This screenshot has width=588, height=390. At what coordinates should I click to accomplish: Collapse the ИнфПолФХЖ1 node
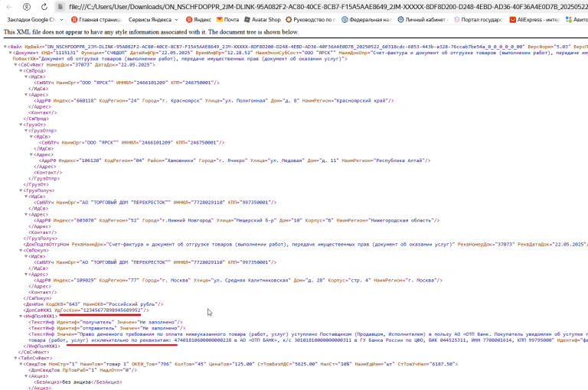pyautogui.click(x=21, y=317)
